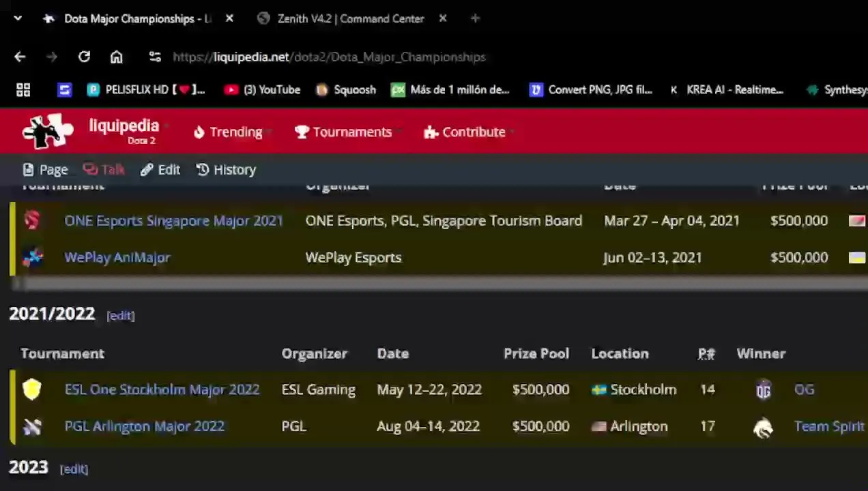The height and width of the screenshot is (491, 868).
Task: Select Aug 04–14, 2022 date cell
Action: click(x=428, y=426)
